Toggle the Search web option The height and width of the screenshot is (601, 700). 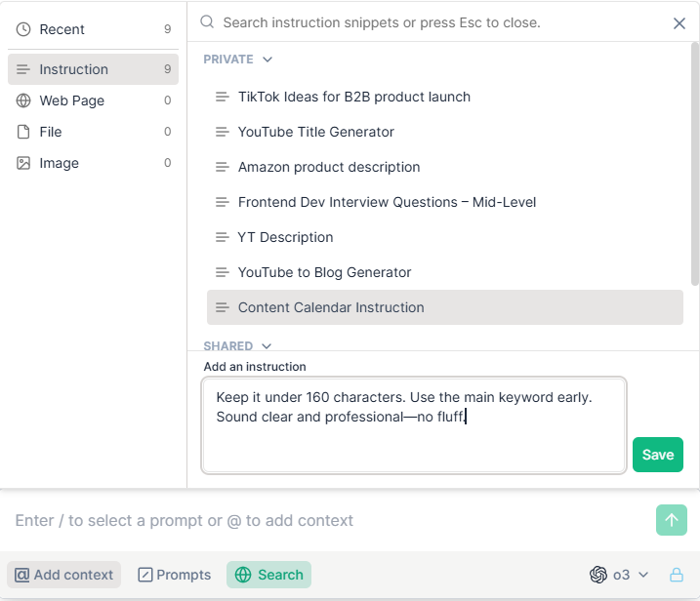tap(268, 575)
